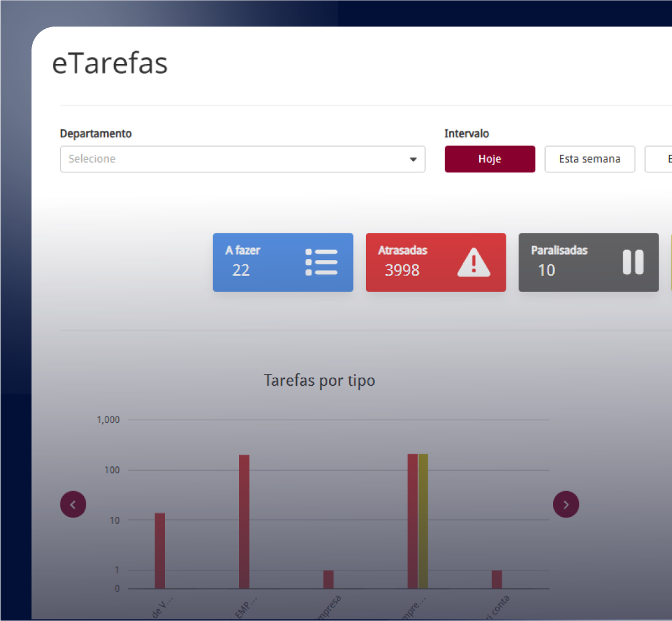Image resolution: width=672 pixels, height=621 pixels.
Task: Click the first red bar in chart
Action: tap(160, 550)
